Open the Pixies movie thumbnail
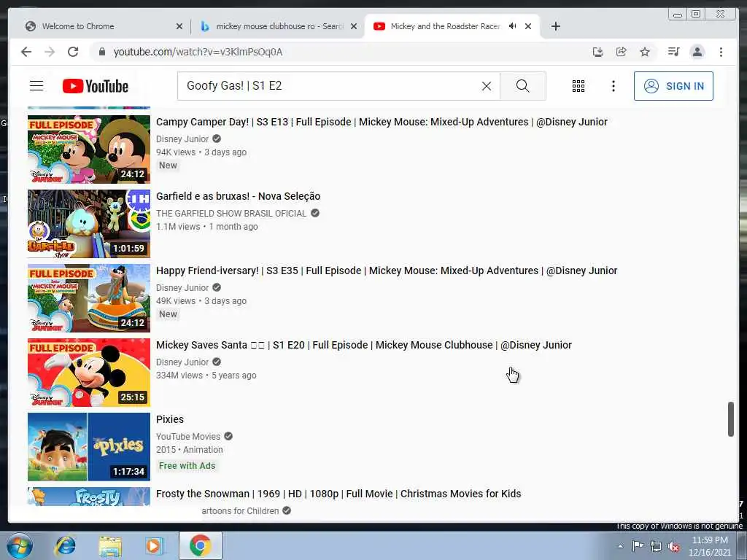 [x=88, y=447]
